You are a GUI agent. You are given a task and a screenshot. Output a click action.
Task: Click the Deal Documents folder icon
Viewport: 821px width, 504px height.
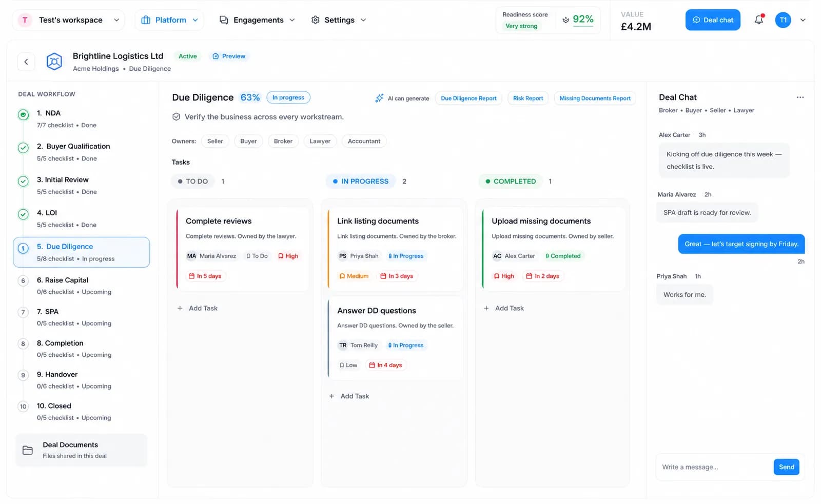[x=28, y=450]
